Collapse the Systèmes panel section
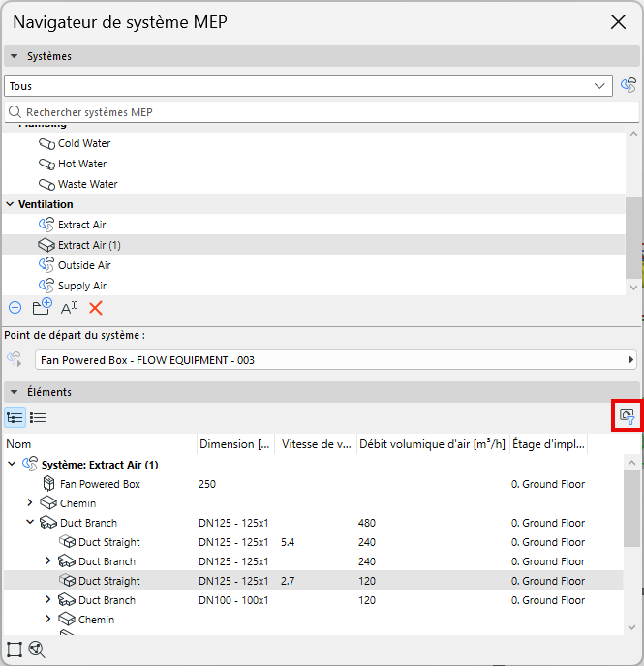The image size is (644, 666). [14, 56]
